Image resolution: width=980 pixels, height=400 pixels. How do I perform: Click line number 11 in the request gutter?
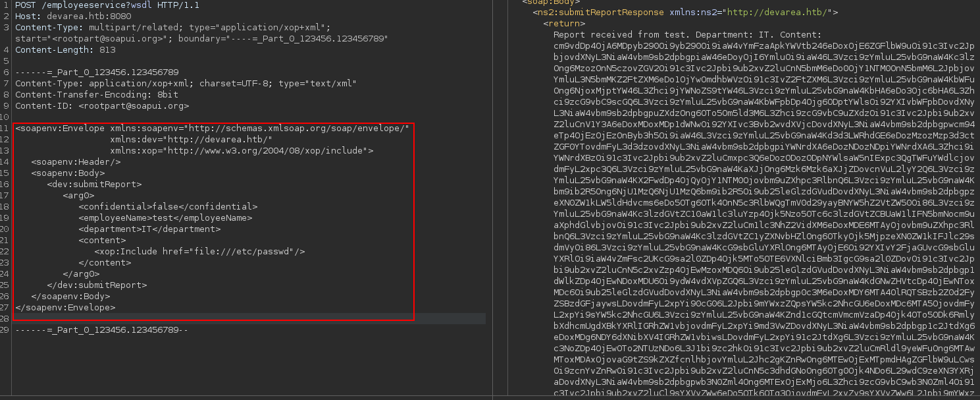pos(5,128)
